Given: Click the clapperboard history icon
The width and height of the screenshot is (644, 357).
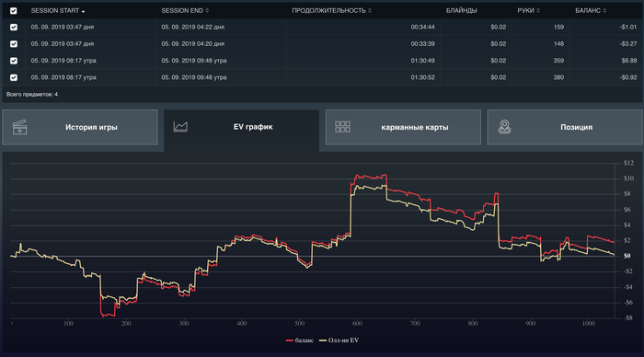Looking at the screenshot, I should 19,127.
